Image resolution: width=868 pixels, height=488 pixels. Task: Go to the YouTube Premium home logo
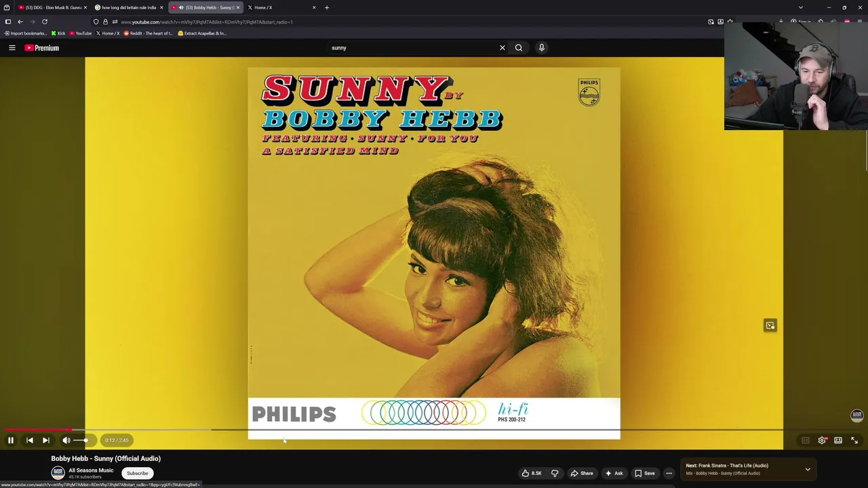[42, 47]
